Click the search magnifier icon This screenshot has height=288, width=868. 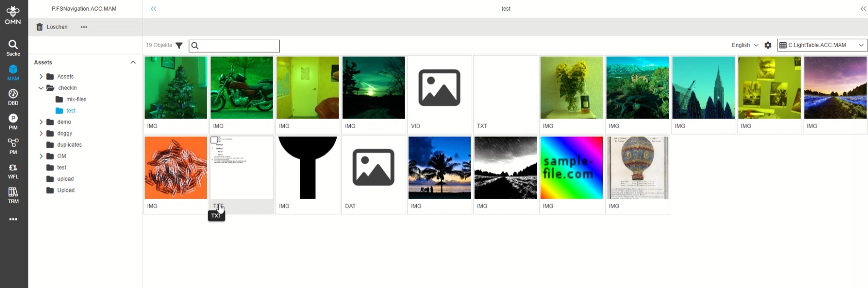click(195, 46)
